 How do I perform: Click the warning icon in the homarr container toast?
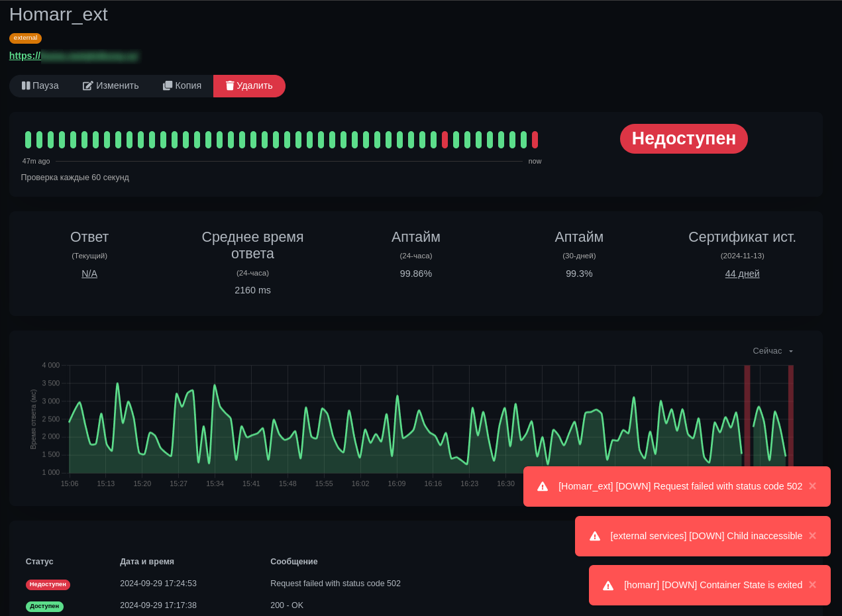(608, 586)
